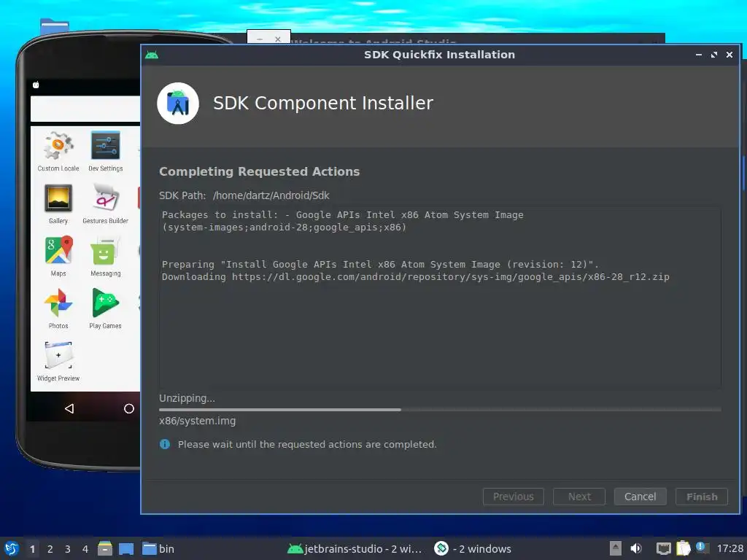Open Gestures Builder app on emulator

click(105, 204)
